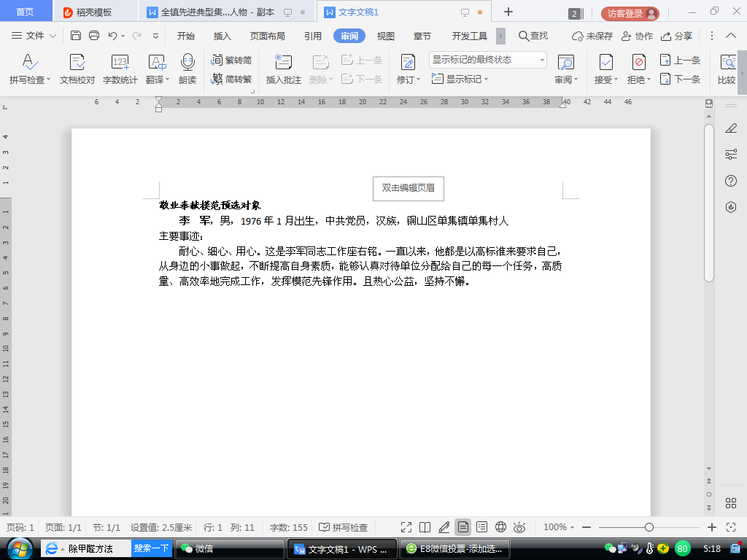Click 访客登录 login button
Screen dimensions: 747x560
(630, 13)
